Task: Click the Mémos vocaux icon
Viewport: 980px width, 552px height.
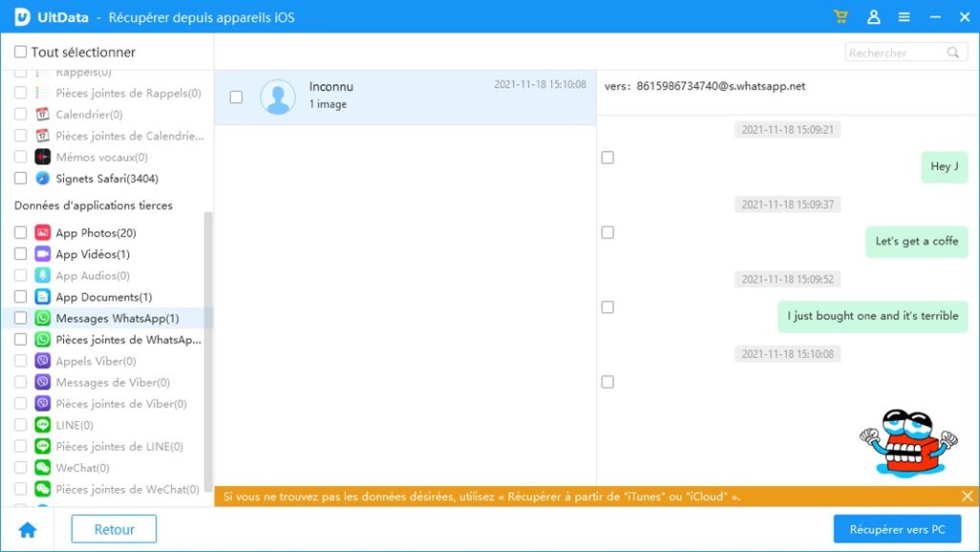Action: [x=42, y=157]
